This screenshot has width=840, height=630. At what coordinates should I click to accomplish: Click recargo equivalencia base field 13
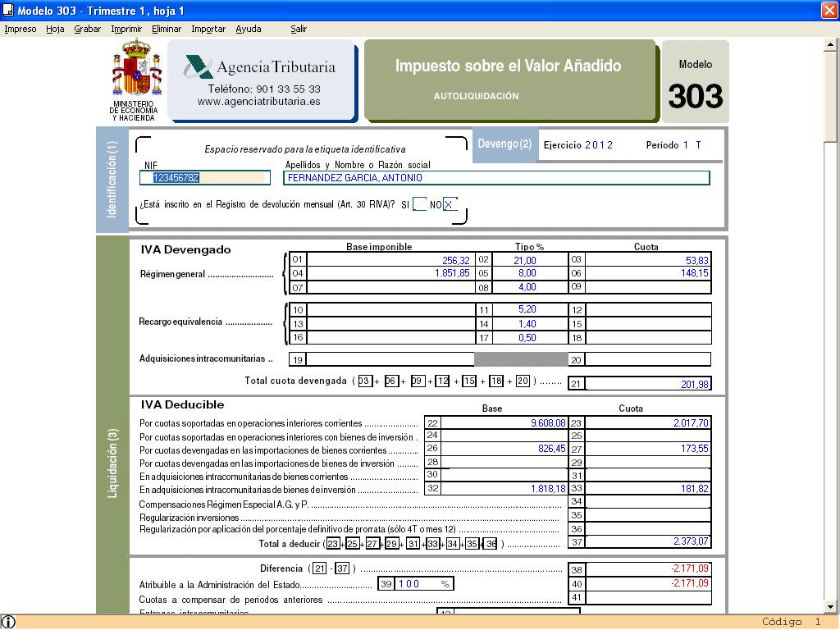[390, 323]
